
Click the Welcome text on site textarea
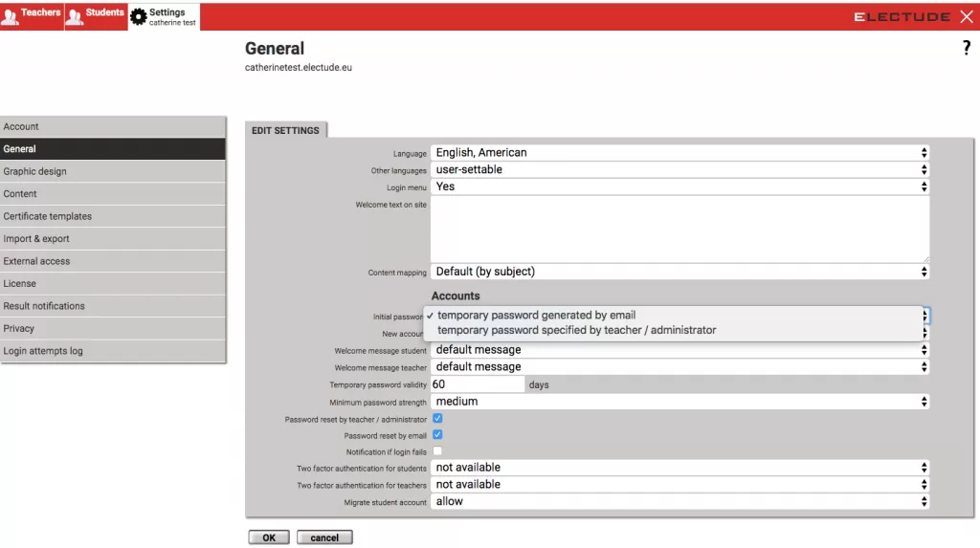679,229
